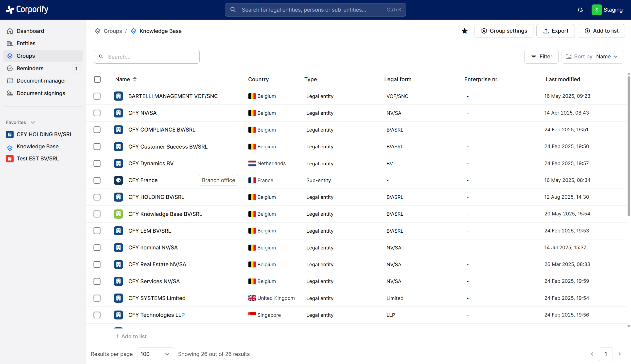Open Reminders in the sidebar
Image resolution: width=631 pixels, height=364 pixels.
[x=30, y=68]
